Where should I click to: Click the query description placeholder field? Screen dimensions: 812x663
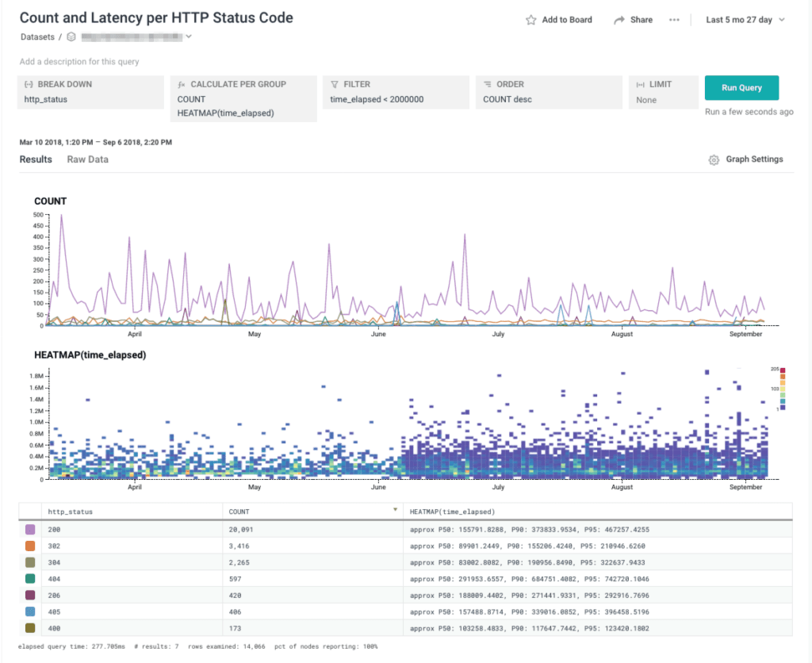pos(79,60)
